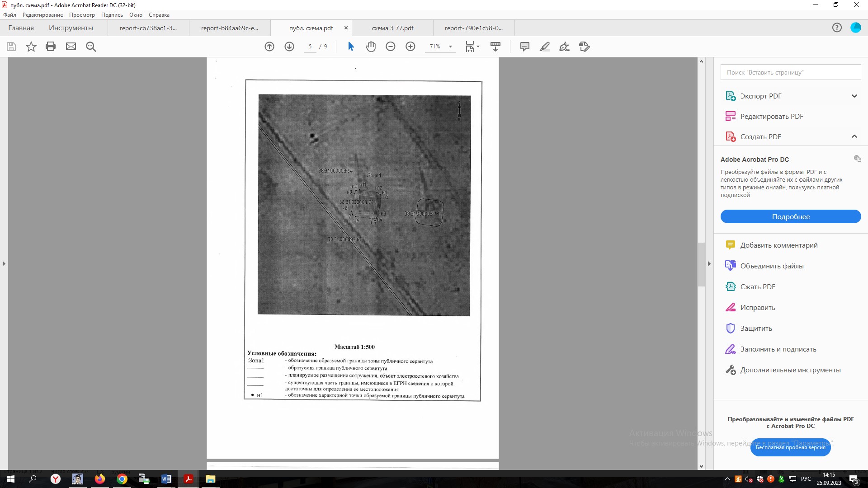The image size is (868, 488).
Task: Activate the hand pan tool
Action: tap(371, 47)
